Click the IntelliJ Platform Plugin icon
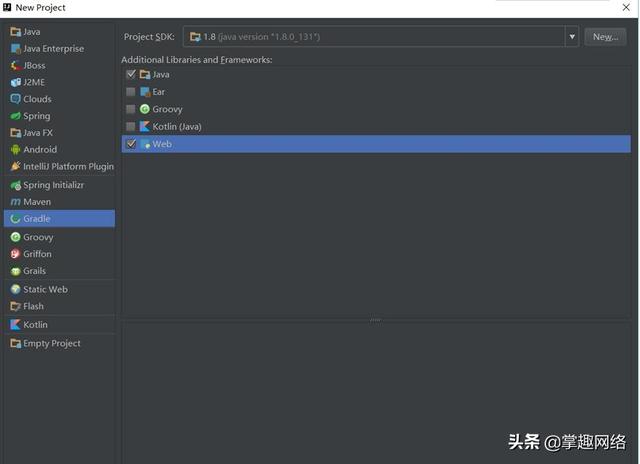 point(16,166)
